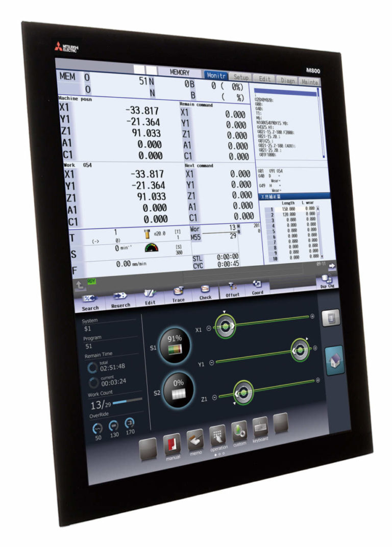Click the Work Count progress bar
The width and height of the screenshot is (392, 547).
(128, 401)
